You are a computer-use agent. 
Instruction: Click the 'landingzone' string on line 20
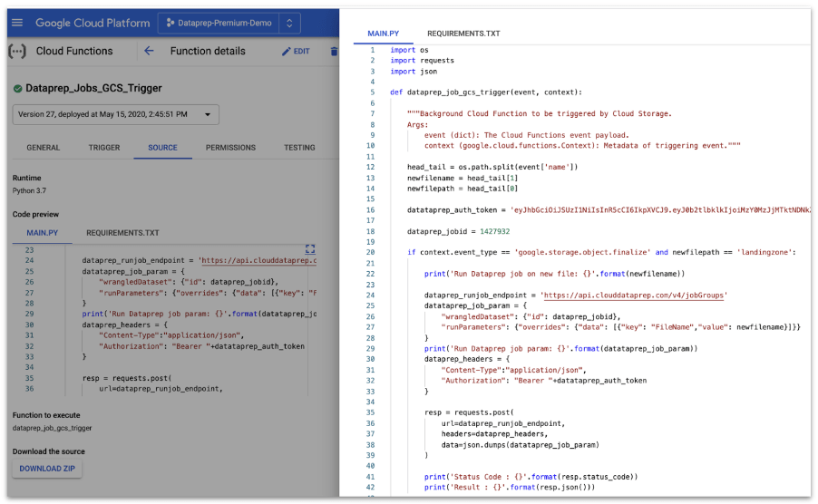(763, 252)
